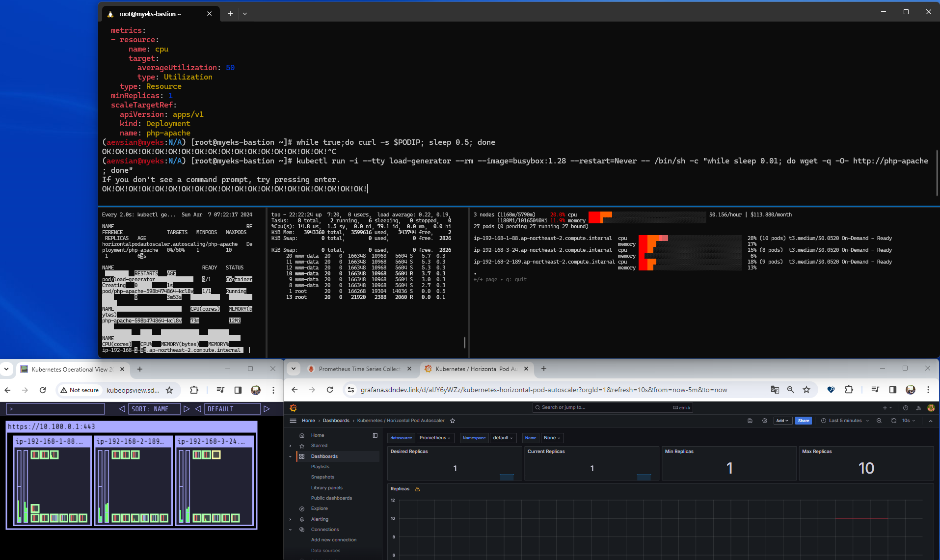Collapse the Dashboards section in sidebar
Screen dimensions: 940x560
pos(290,456)
